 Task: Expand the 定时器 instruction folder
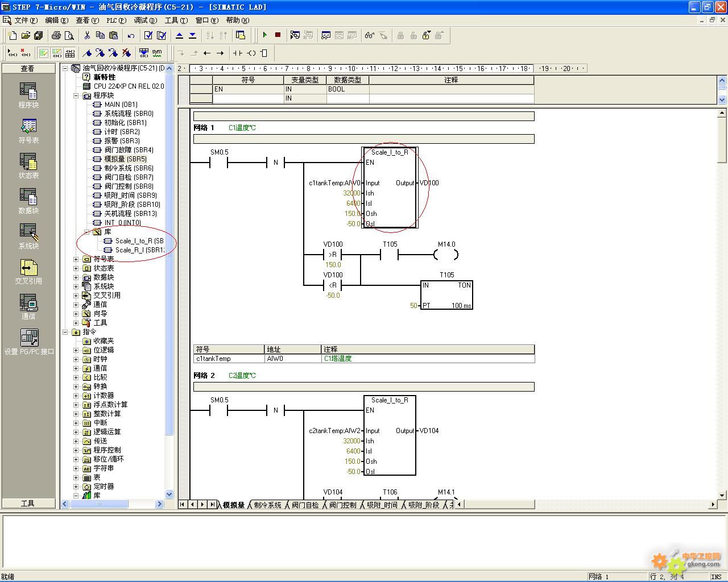click(x=76, y=487)
